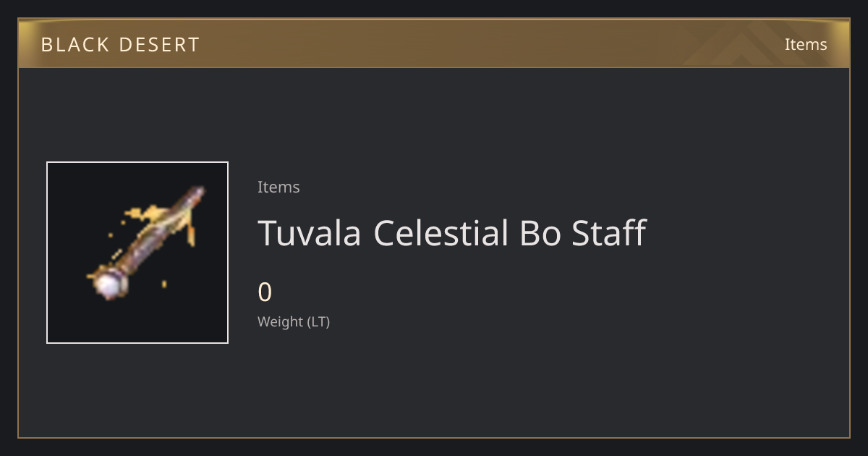This screenshot has width=868, height=456.
Task: Click the Weight (LT) label
Action: [294, 321]
